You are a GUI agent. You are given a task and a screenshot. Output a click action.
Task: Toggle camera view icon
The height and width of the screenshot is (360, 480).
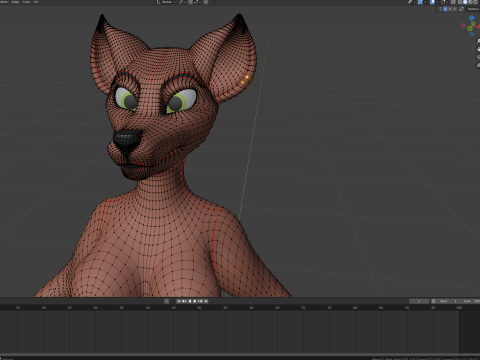tap(478, 57)
